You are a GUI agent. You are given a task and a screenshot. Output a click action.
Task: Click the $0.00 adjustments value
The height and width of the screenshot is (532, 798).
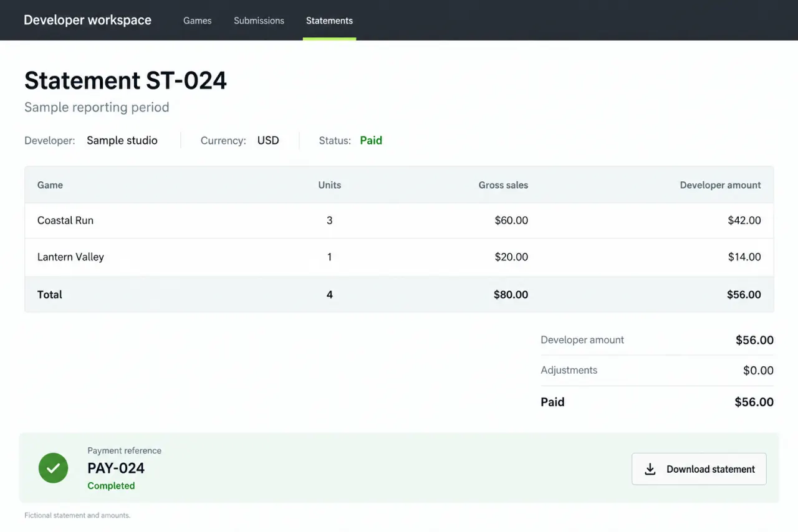pos(758,371)
